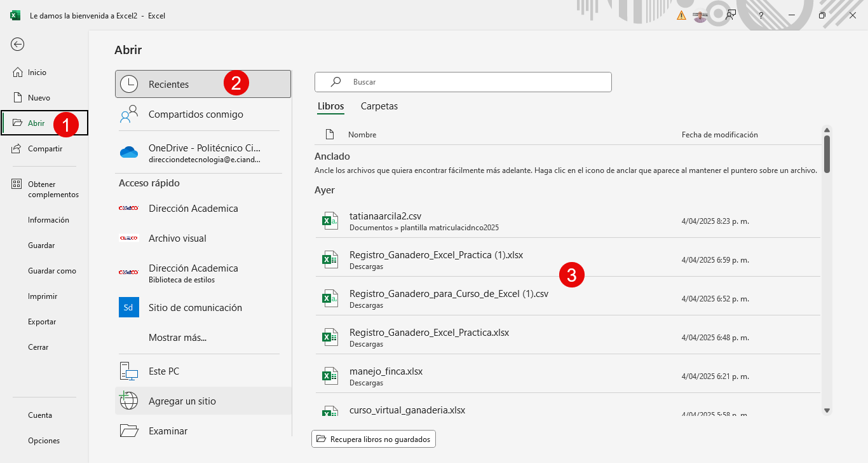This screenshot has height=463, width=868.
Task: Click the globe icon for Agregar un sitio
Action: tap(129, 401)
